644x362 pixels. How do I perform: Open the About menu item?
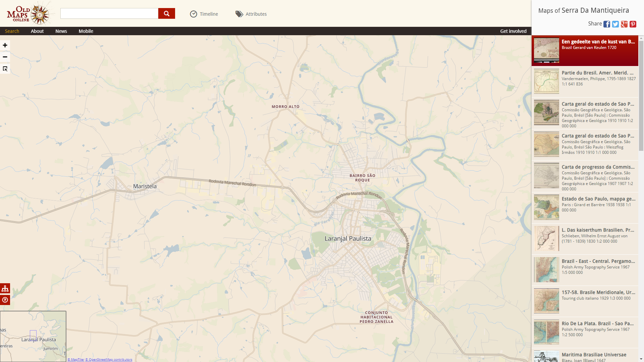37,31
